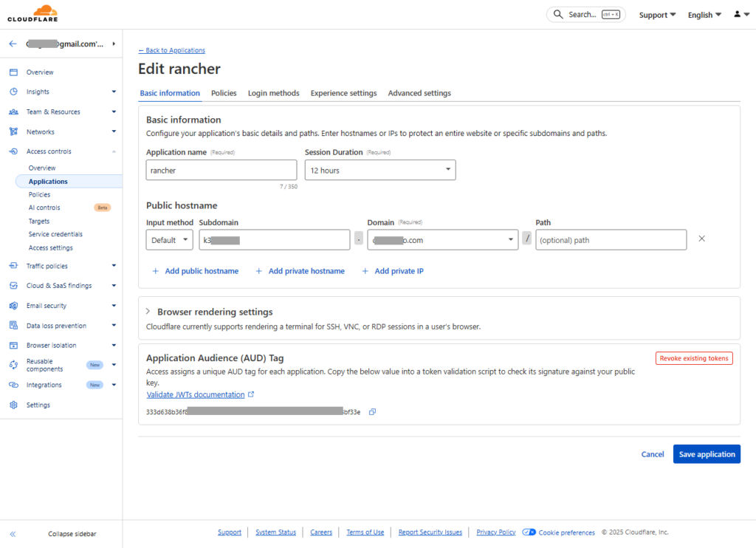Open the Advanced settings tab

tap(419, 93)
